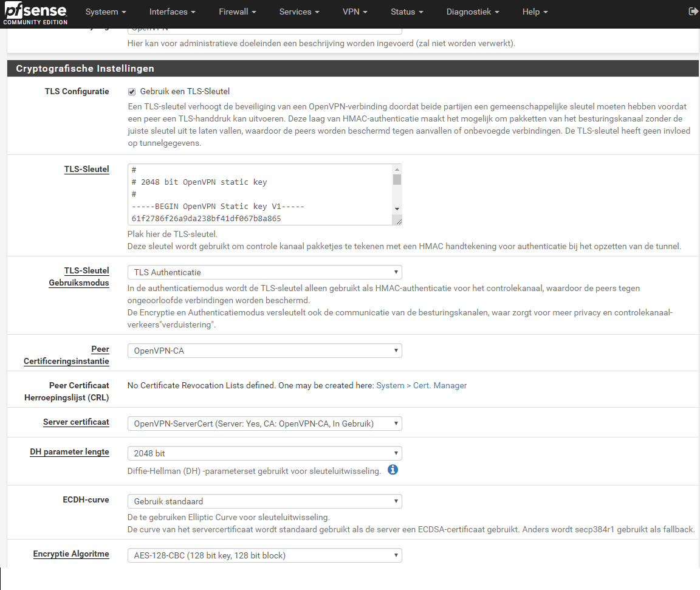Click the DH parameter lengte label

click(70, 451)
